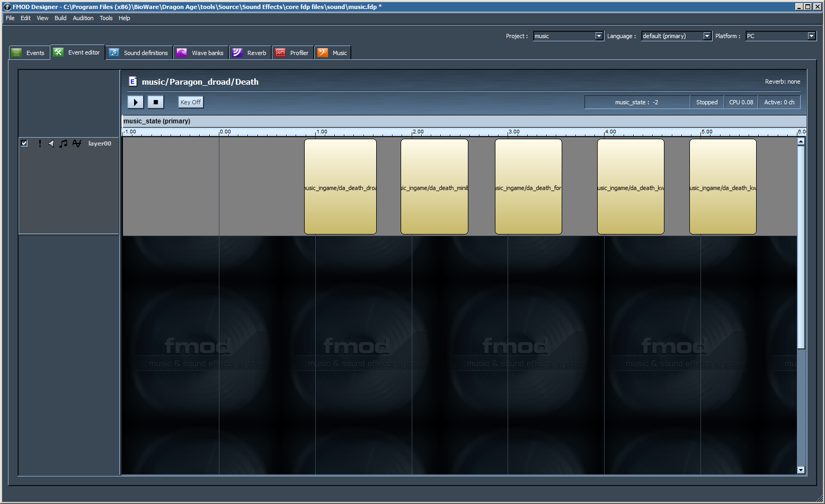Click the vertical scrollbar down arrow
Viewport: 825px width, 504px height.
pos(801,470)
